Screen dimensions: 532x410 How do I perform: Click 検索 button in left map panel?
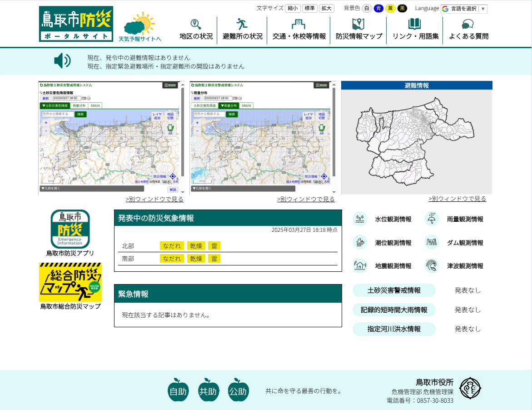(x=80, y=114)
